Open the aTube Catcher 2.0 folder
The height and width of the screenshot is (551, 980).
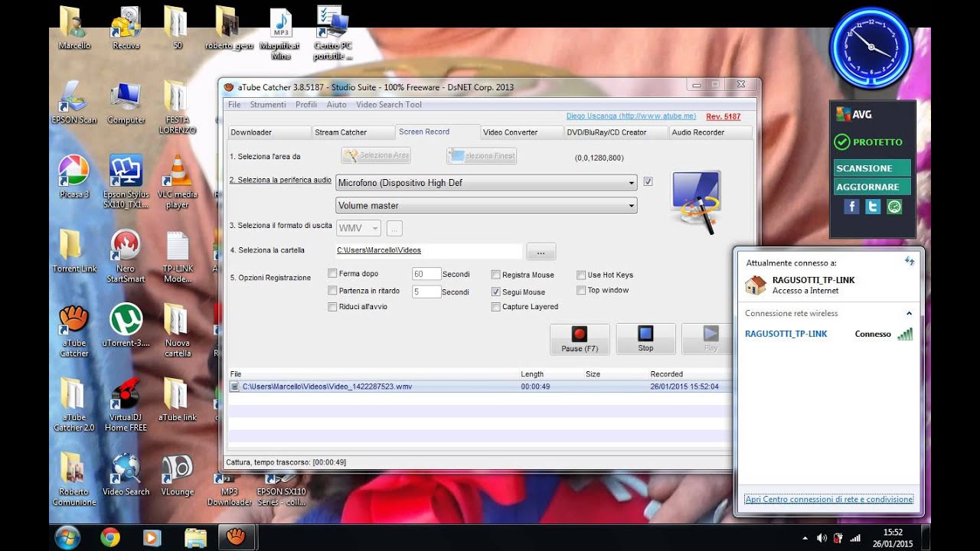click(74, 404)
